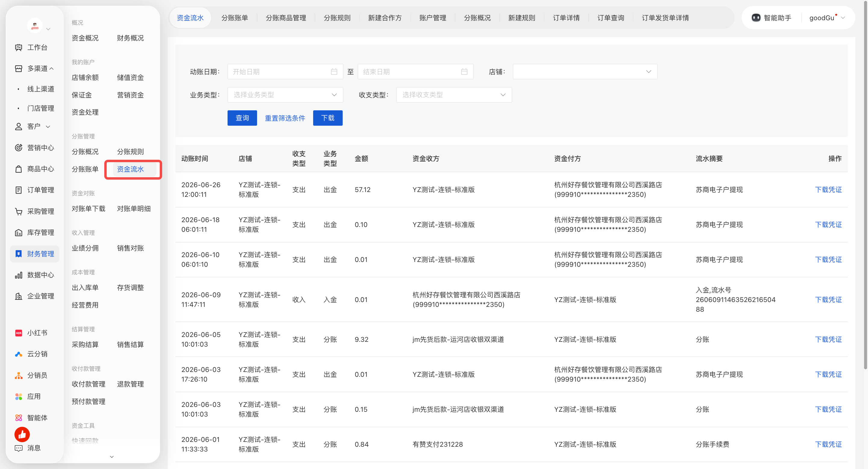This screenshot has height=469, width=868.
Task: Switch to the 订单查询 tab
Action: [x=611, y=18]
